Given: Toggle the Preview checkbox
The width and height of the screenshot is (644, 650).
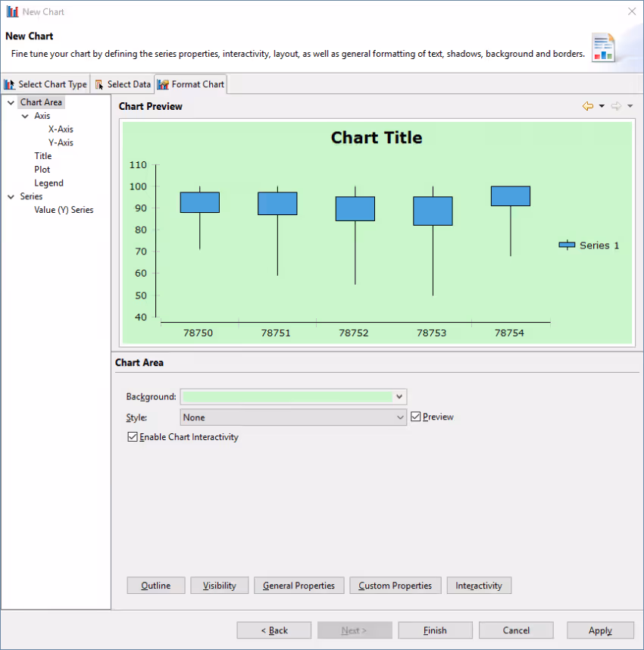Looking at the screenshot, I should [x=416, y=417].
